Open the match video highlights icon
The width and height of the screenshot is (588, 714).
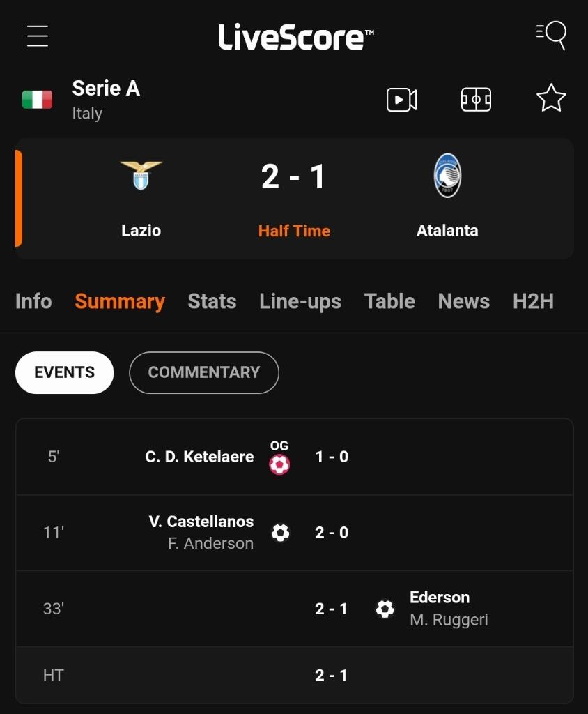(x=402, y=100)
